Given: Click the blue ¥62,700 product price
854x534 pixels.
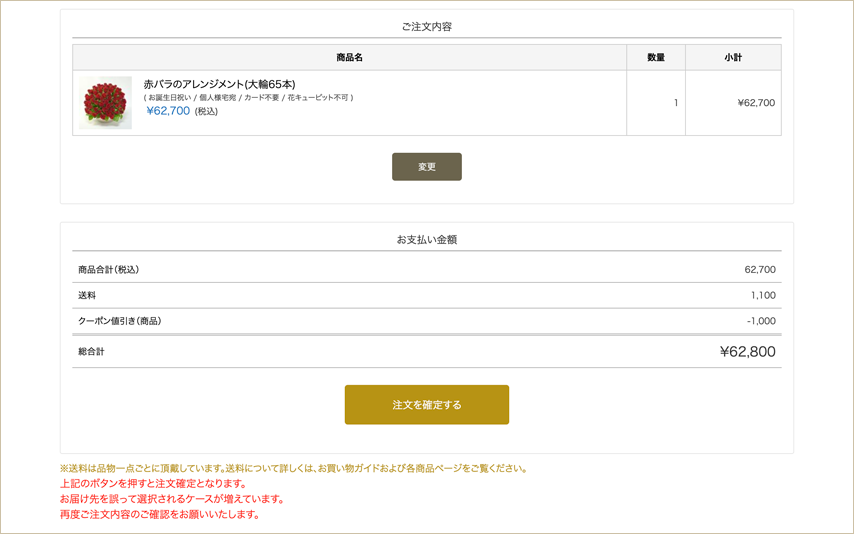Looking at the screenshot, I should [167, 111].
